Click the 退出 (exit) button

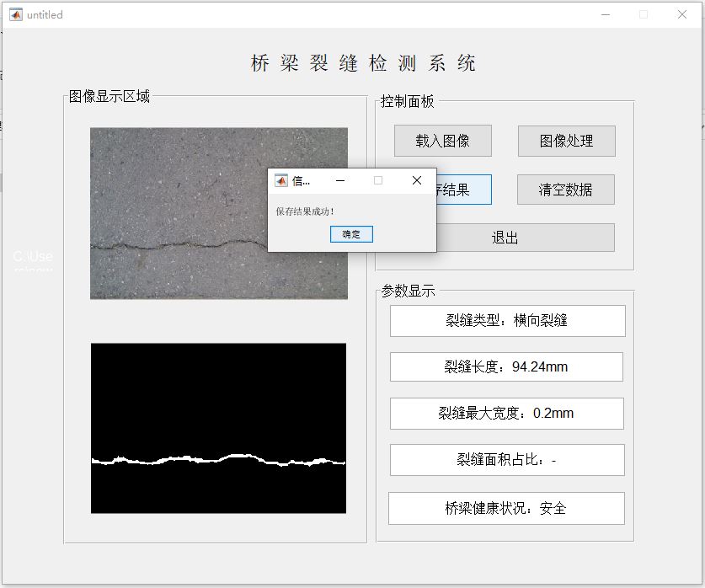pyautogui.click(x=525, y=238)
